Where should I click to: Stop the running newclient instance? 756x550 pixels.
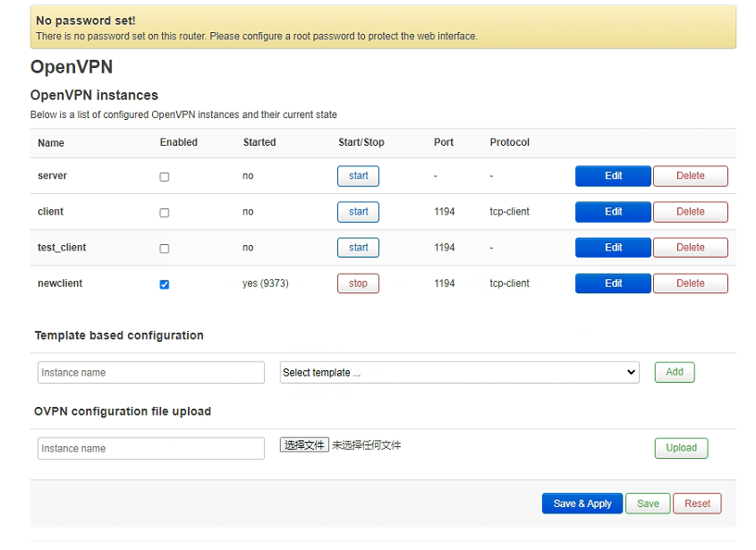click(x=358, y=283)
